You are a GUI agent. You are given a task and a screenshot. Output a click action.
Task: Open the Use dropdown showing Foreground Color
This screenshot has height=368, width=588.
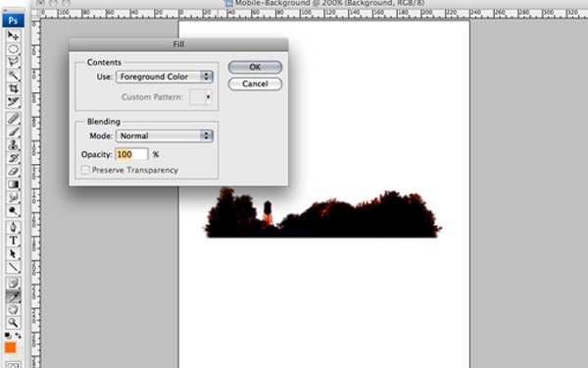(x=165, y=77)
